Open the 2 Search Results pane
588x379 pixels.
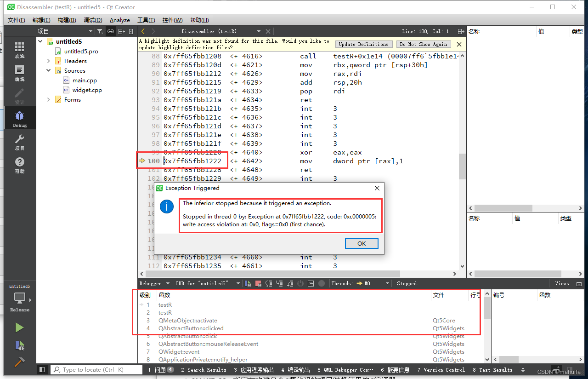204,369
